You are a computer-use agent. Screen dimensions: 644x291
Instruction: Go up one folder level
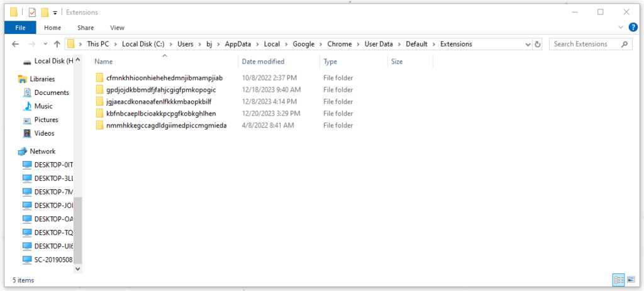click(57, 44)
